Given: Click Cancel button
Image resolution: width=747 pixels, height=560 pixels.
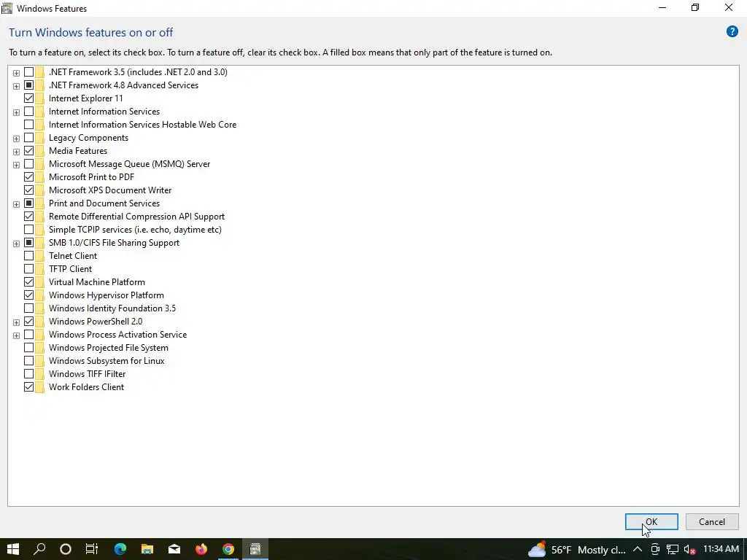Looking at the screenshot, I should coord(712,522).
